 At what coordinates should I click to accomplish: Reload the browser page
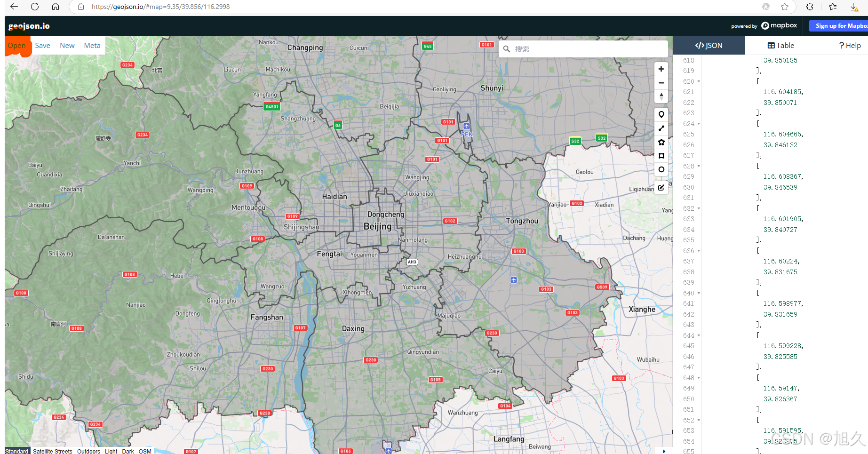pyautogui.click(x=35, y=7)
